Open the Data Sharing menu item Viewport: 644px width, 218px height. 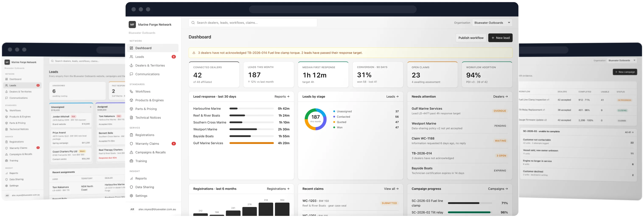tap(153, 187)
